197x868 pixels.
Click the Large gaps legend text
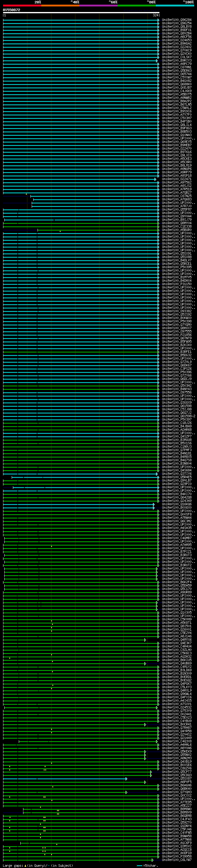tap(13, 866)
